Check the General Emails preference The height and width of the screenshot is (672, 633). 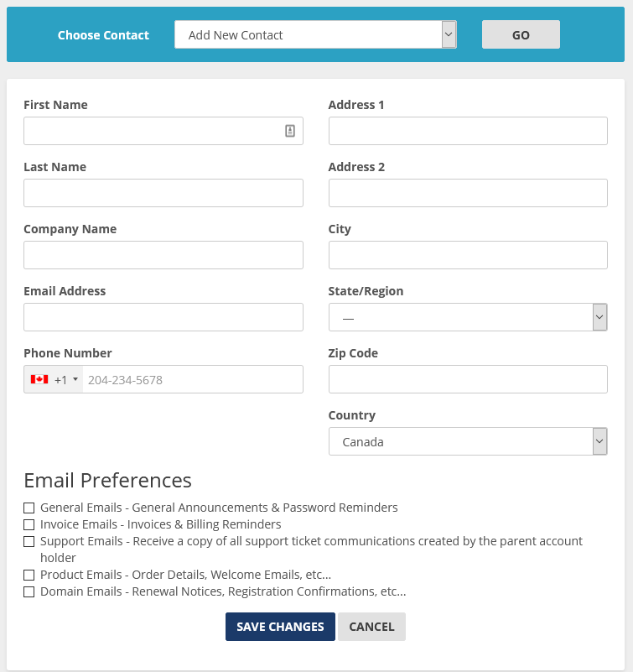[x=29, y=508]
